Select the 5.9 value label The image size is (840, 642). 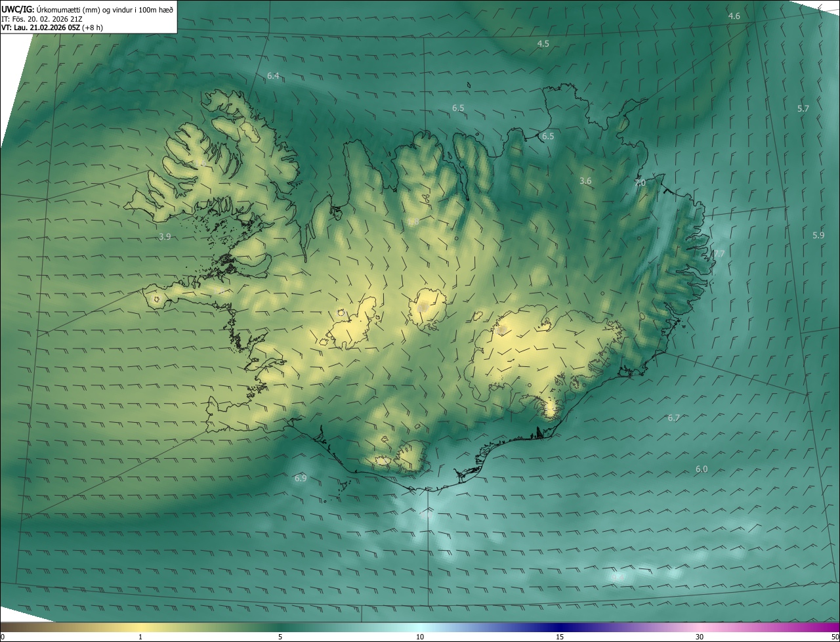point(818,235)
